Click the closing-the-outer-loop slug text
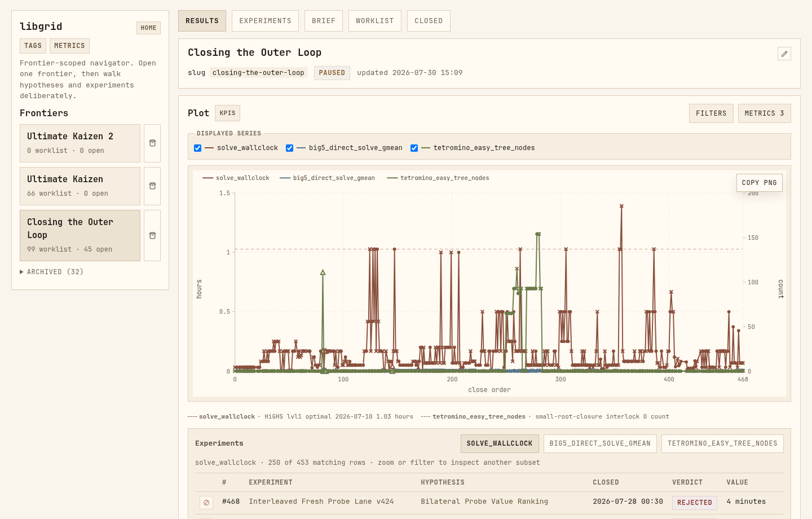This screenshot has width=812, height=519. [x=258, y=73]
